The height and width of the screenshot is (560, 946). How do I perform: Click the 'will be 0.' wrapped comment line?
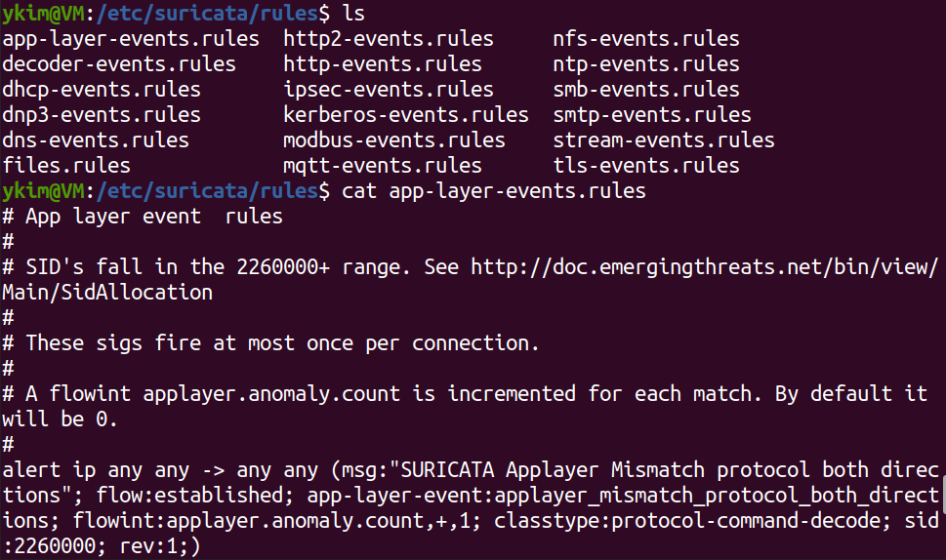tap(60, 419)
